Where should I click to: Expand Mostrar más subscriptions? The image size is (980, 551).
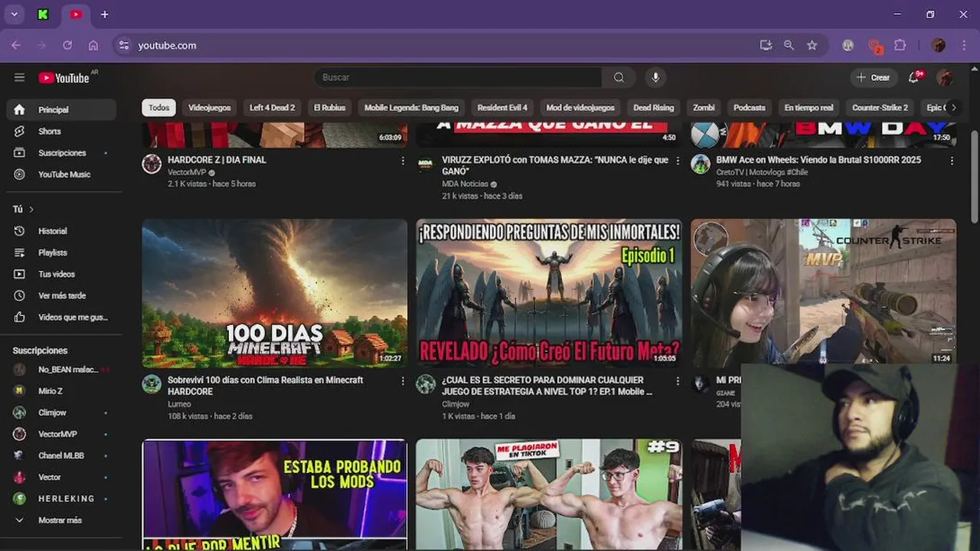click(x=61, y=520)
